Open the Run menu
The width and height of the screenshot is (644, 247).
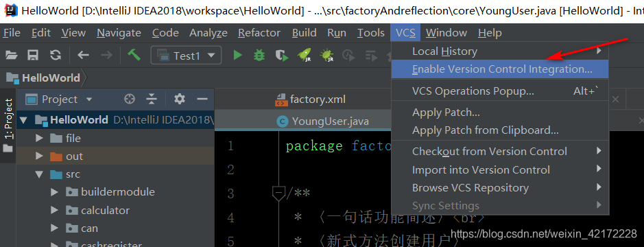pyautogui.click(x=337, y=32)
